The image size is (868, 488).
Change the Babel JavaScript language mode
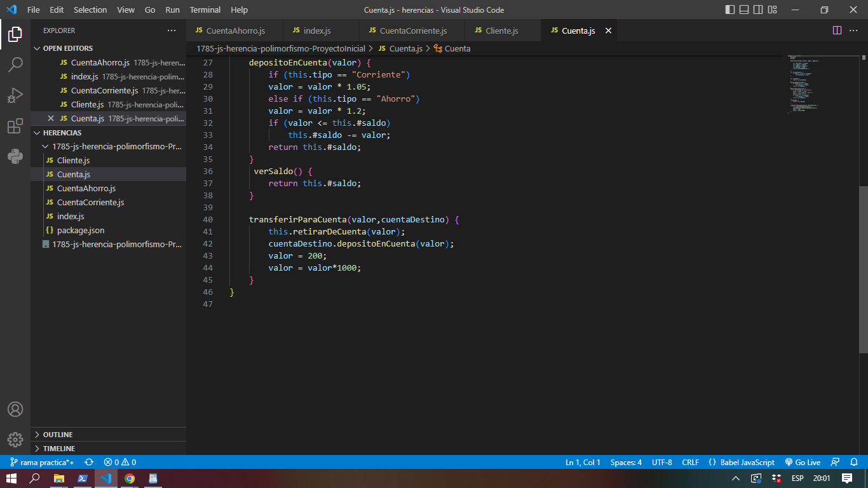[x=741, y=463]
